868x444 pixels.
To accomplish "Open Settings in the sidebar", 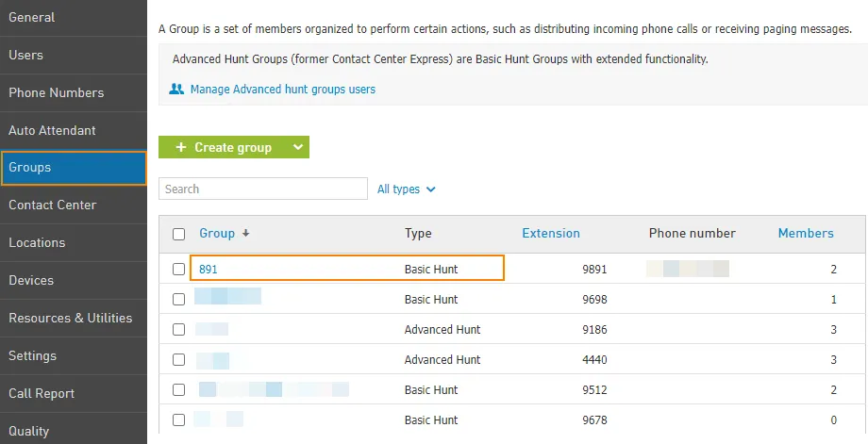I will (x=74, y=355).
